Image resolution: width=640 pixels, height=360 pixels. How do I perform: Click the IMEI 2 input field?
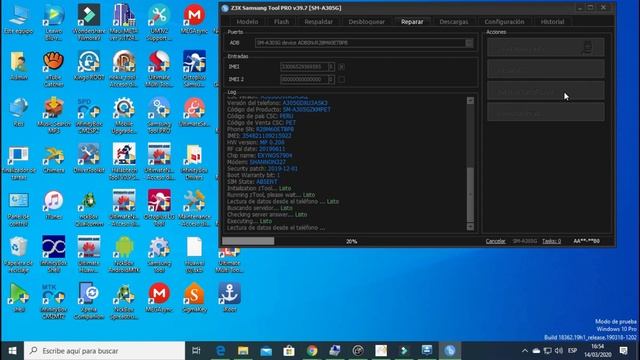pyautogui.click(x=304, y=79)
